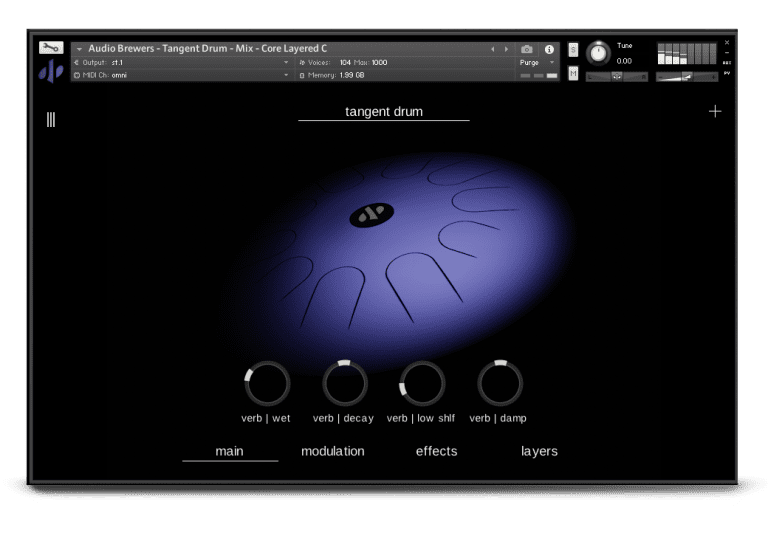This screenshot has height=533, width=768.
Task: Switch to the layers tab
Action: (539, 451)
